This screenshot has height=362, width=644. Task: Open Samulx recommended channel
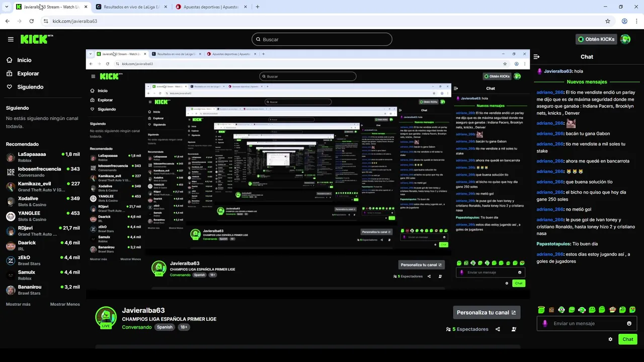pyautogui.click(x=43, y=275)
